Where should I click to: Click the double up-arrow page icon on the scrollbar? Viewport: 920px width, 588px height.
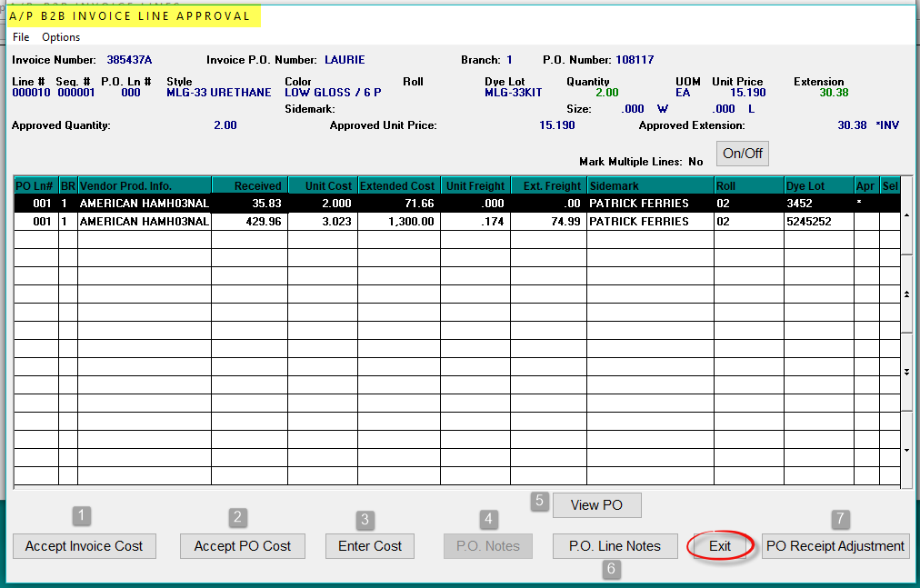click(x=905, y=295)
